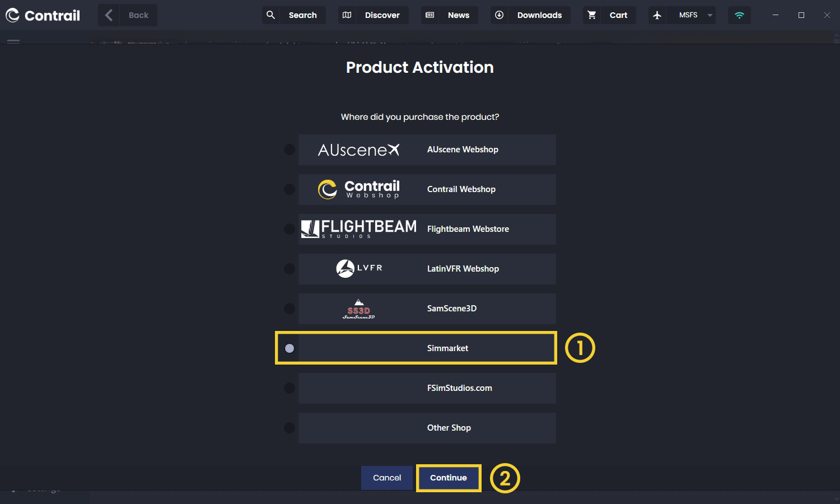
Task: Cancel the product activation
Action: pos(387,478)
